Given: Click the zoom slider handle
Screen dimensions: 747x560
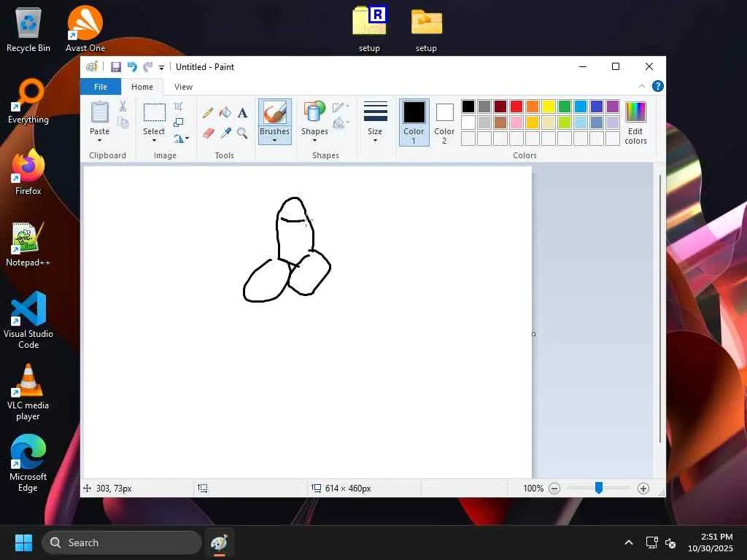Looking at the screenshot, I should (599, 488).
